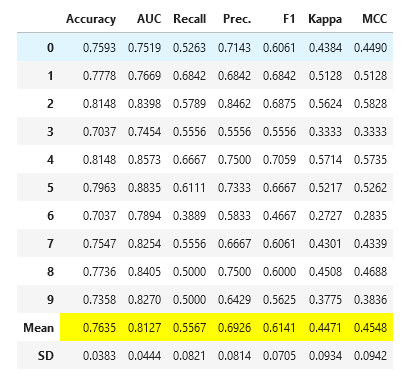Select MCC value 0.4688
408x375 pixels.
[x=371, y=272]
